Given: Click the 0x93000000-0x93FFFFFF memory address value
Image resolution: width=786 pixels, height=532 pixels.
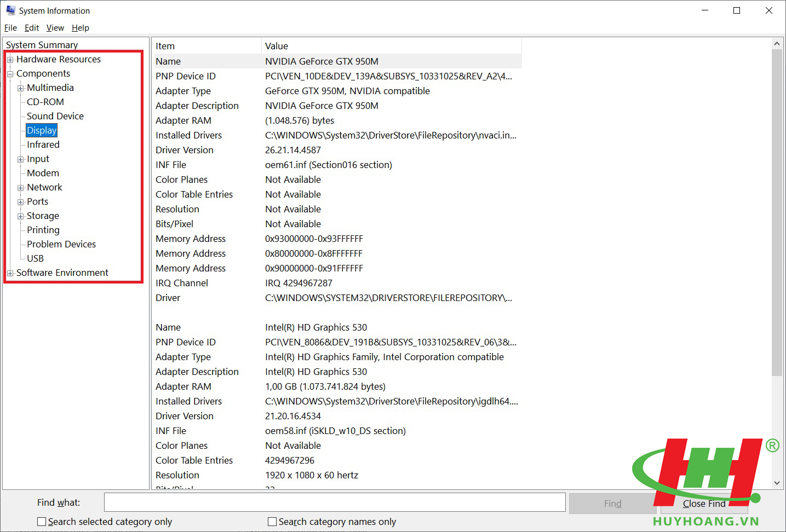Looking at the screenshot, I should [314, 239].
